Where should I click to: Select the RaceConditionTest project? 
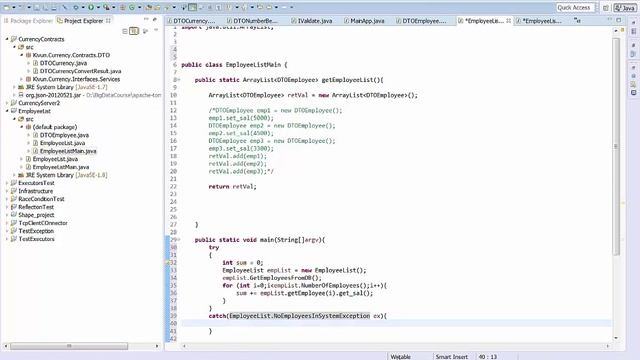41,199
